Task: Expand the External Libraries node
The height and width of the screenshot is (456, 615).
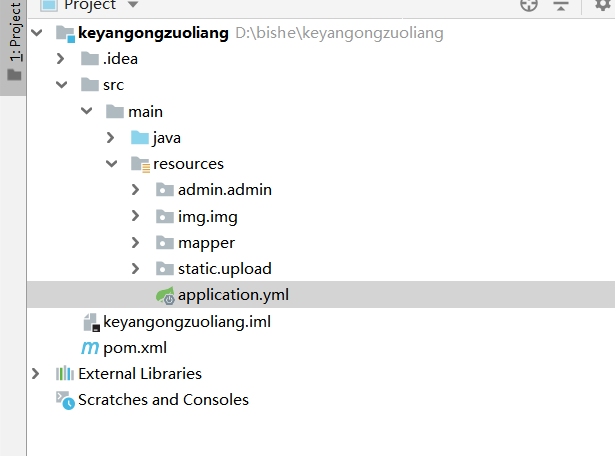Action: (x=37, y=374)
